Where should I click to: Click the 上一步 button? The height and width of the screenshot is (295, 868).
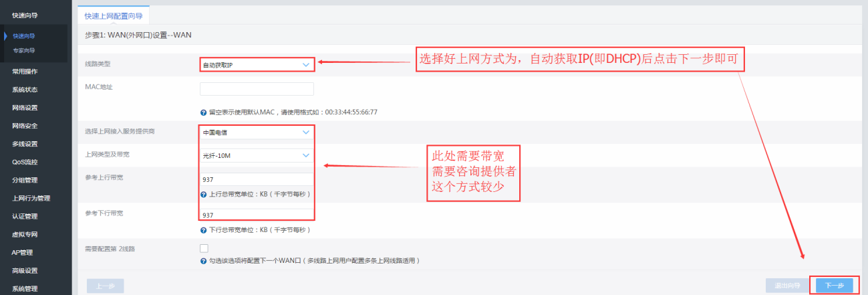(x=105, y=286)
